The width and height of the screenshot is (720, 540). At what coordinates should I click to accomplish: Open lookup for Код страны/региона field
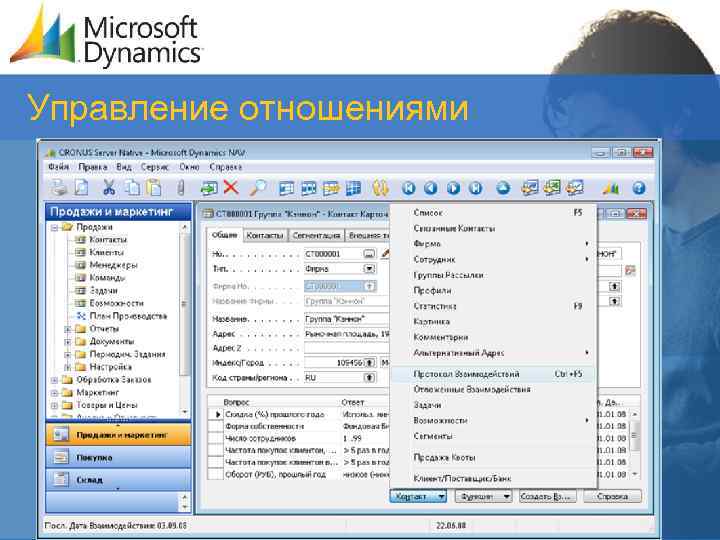coord(369,377)
